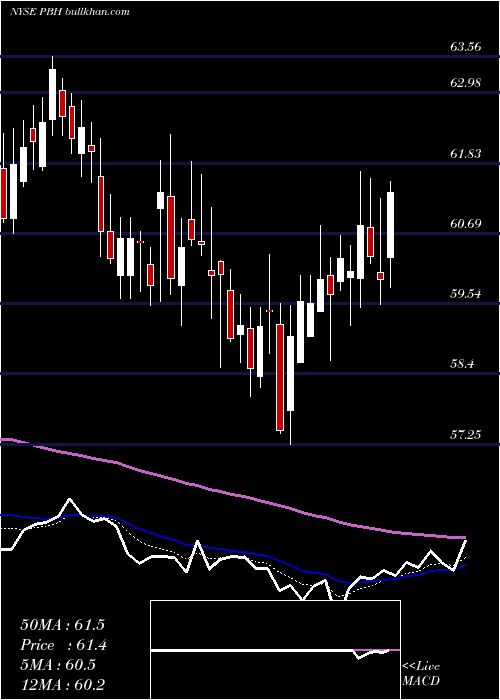Viewport: 500px width, 700px height.
Task: Click inside the MACD indicator panel
Action: [275, 650]
